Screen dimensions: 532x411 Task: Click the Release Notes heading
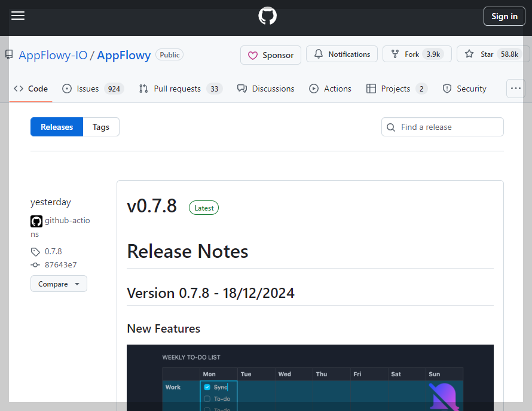(187, 251)
